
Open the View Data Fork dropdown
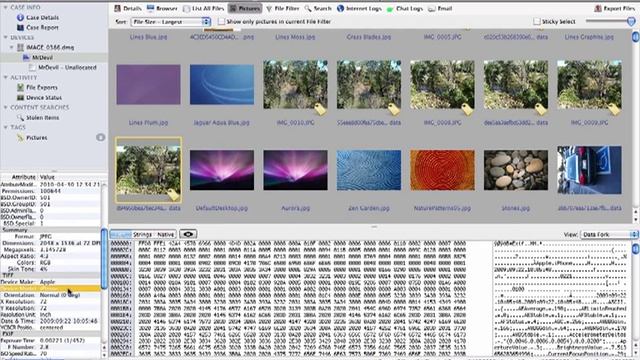click(x=608, y=235)
